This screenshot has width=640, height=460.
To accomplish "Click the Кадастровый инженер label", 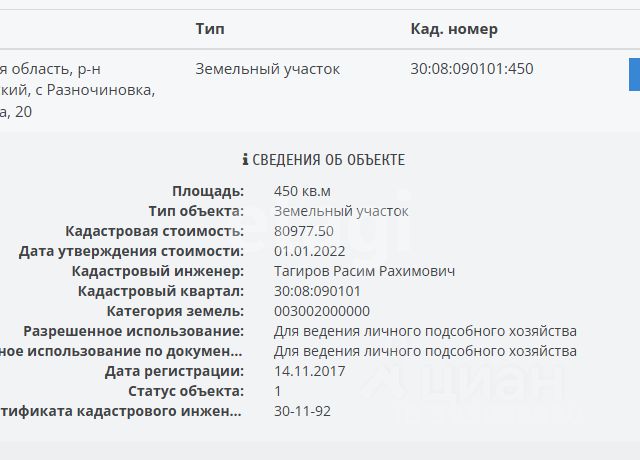I will point(157,271).
